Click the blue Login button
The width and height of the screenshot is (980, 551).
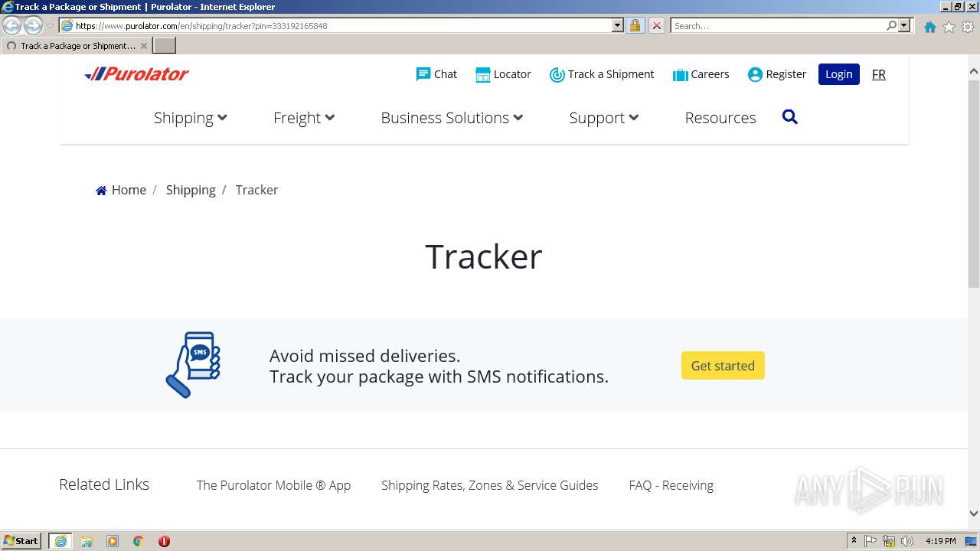(838, 74)
